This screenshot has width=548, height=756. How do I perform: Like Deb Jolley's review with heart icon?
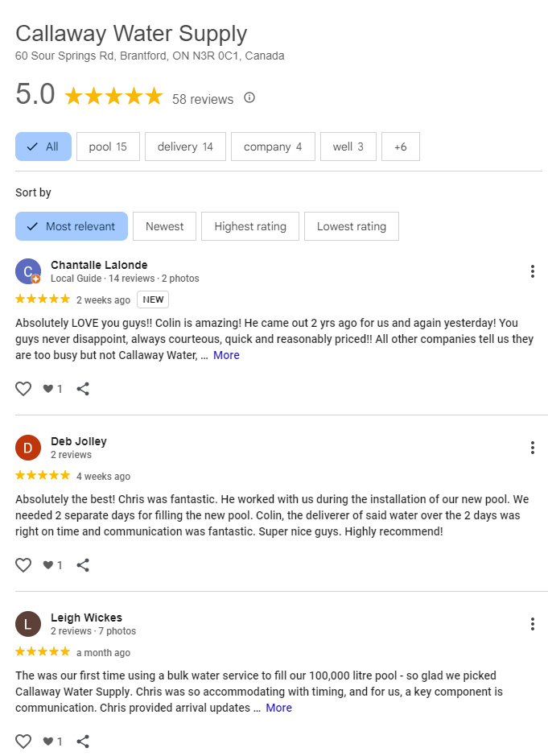(23, 565)
